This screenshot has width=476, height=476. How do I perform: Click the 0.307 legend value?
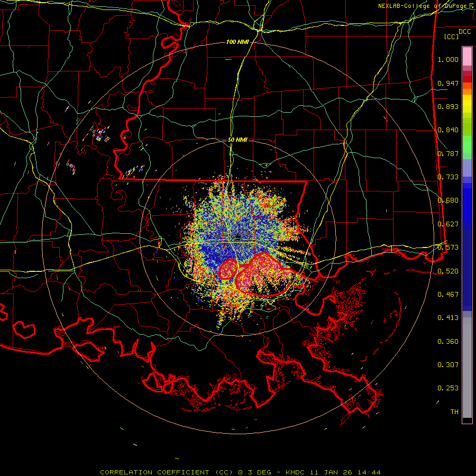[448, 365]
